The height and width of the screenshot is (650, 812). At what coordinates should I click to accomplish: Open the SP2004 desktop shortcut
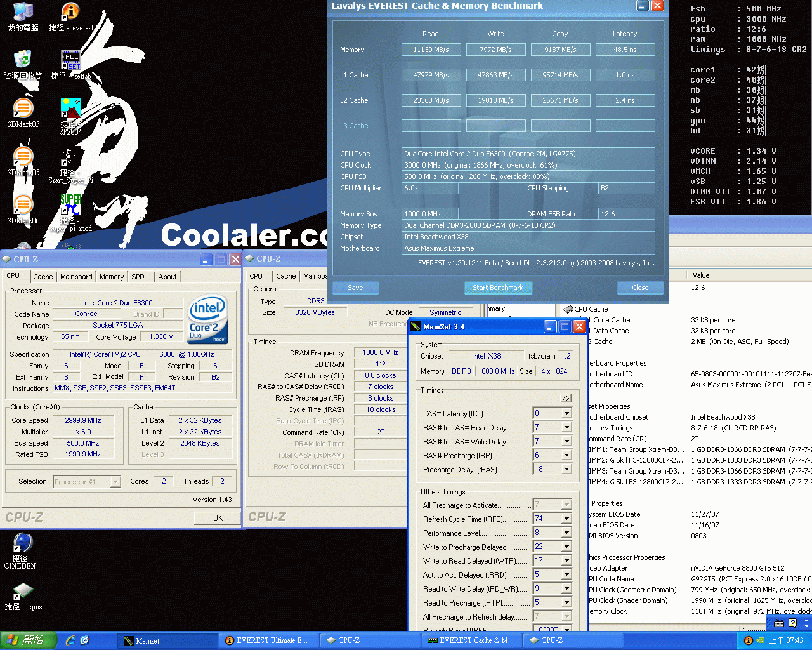tap(70, 116)
